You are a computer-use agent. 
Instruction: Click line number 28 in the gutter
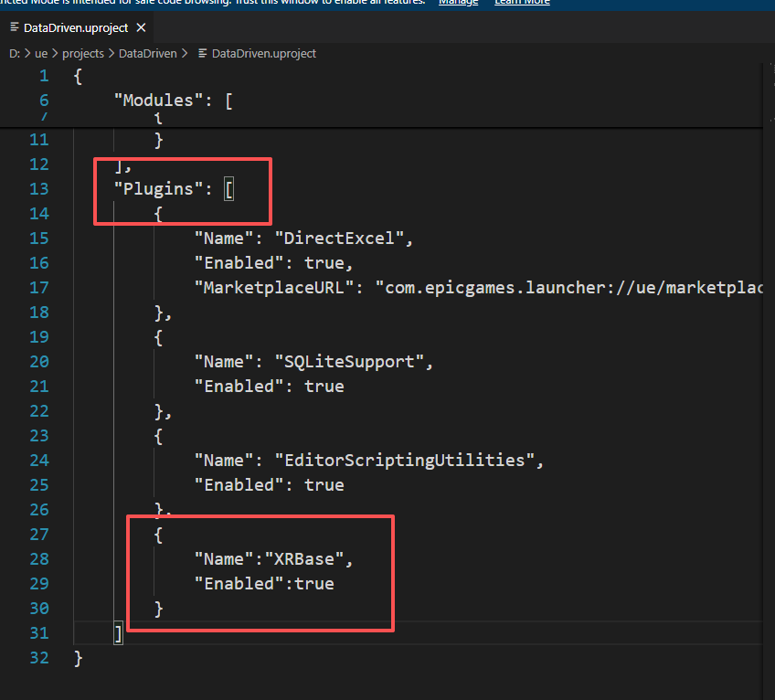tap(41, 558)
